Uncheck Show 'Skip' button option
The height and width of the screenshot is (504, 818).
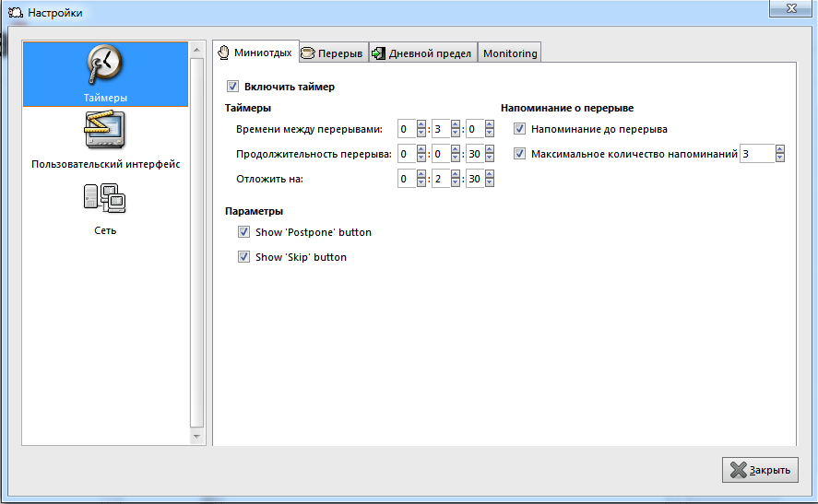(243, 257)
